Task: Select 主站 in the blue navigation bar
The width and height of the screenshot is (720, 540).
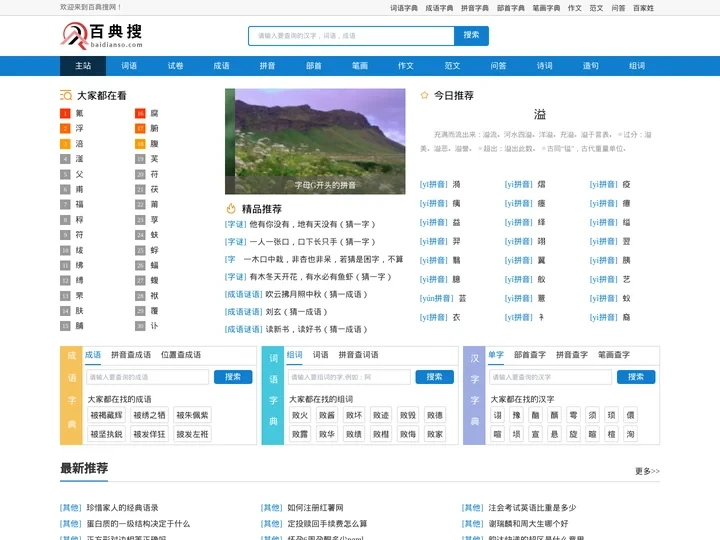Action: pos(83,66)
